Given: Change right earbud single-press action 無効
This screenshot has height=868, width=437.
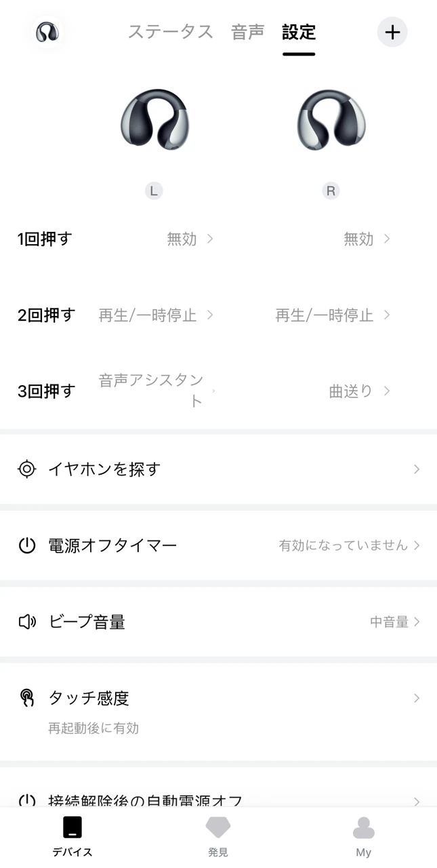Looking at the screenshot, I should (367, 239).
